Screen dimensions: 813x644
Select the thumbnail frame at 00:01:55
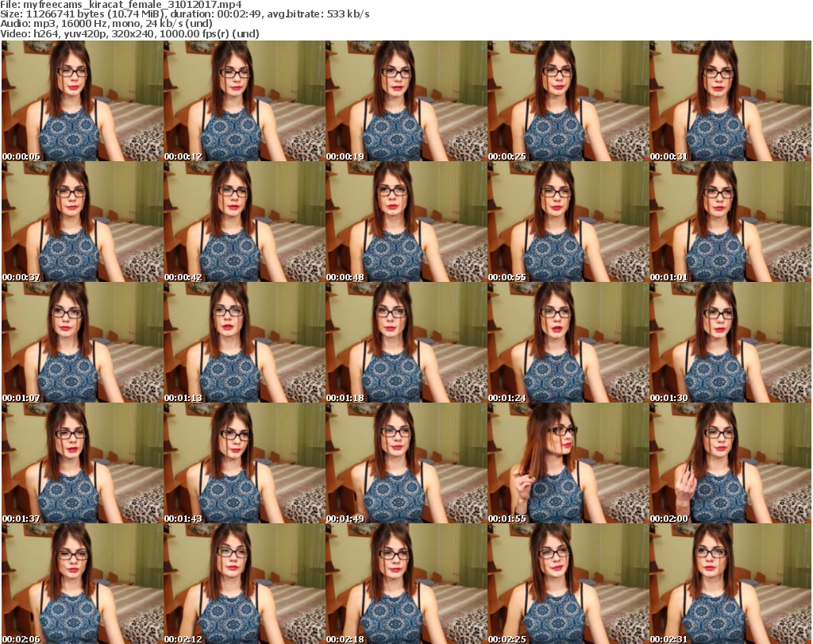click(x=568, y=463)
